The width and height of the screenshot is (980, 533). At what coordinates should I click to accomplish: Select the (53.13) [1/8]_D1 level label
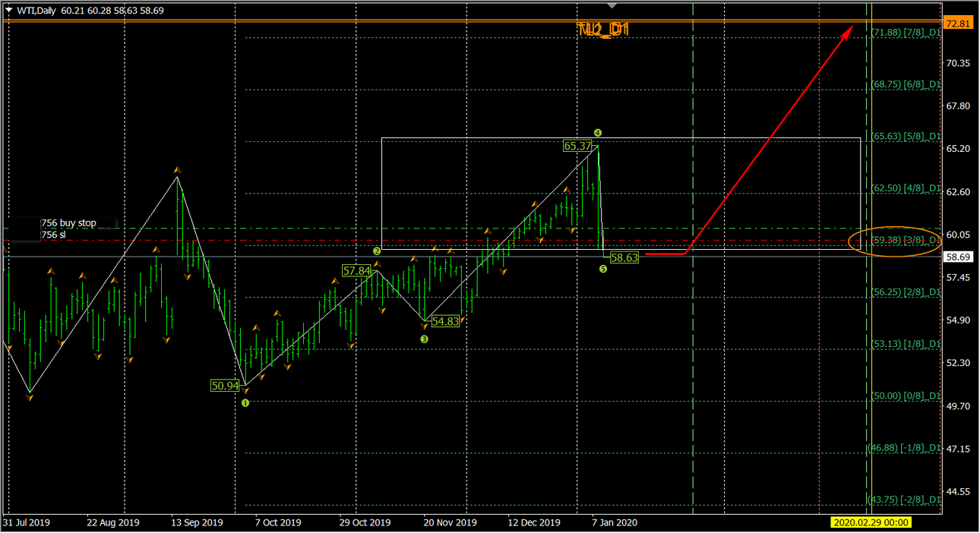pos(906,344)
